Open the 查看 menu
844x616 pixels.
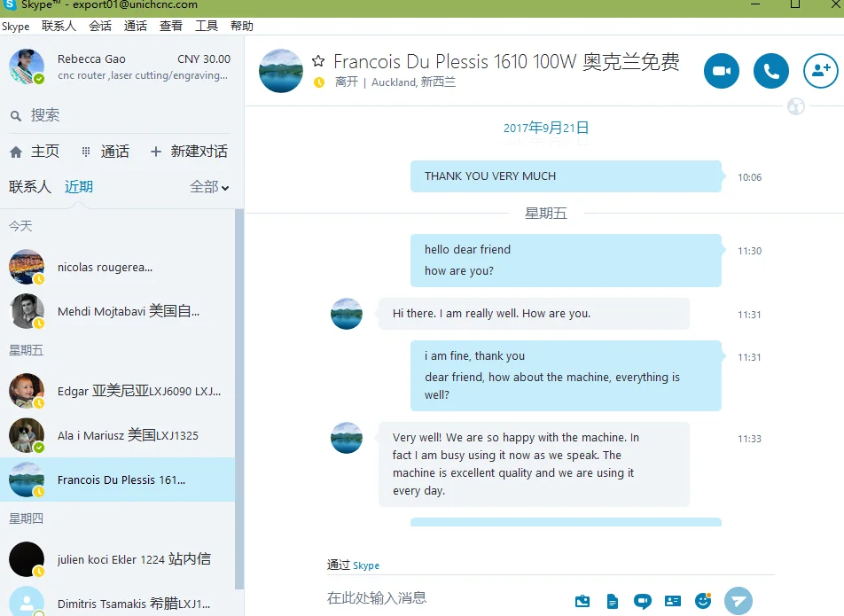pos(170,26)
